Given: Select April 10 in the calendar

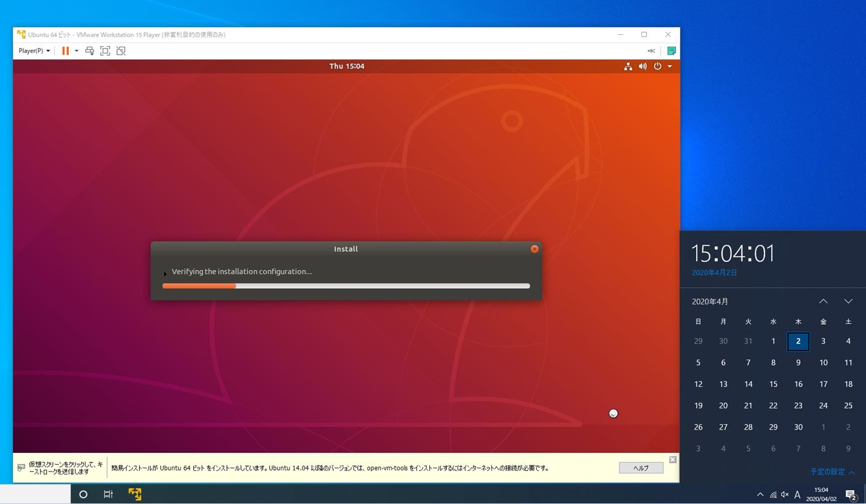Looking at the screenshot, I should click(x=823, y=363).
